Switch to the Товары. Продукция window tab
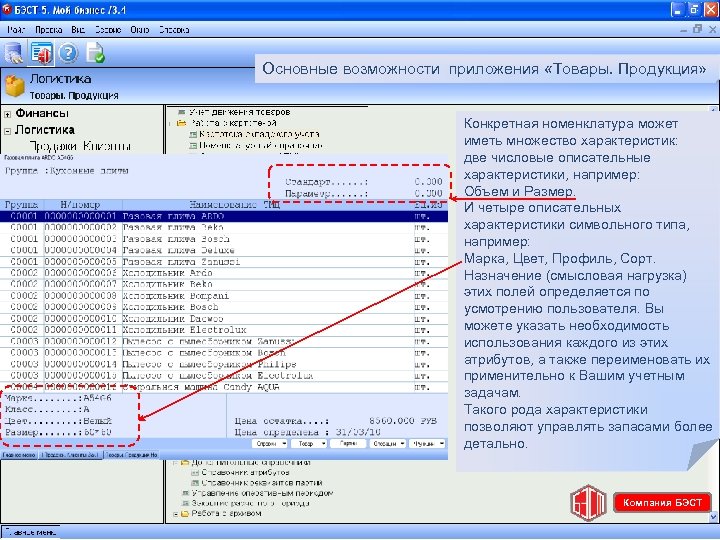This screenshot has height=540, width=720. (x=132, y=455)
